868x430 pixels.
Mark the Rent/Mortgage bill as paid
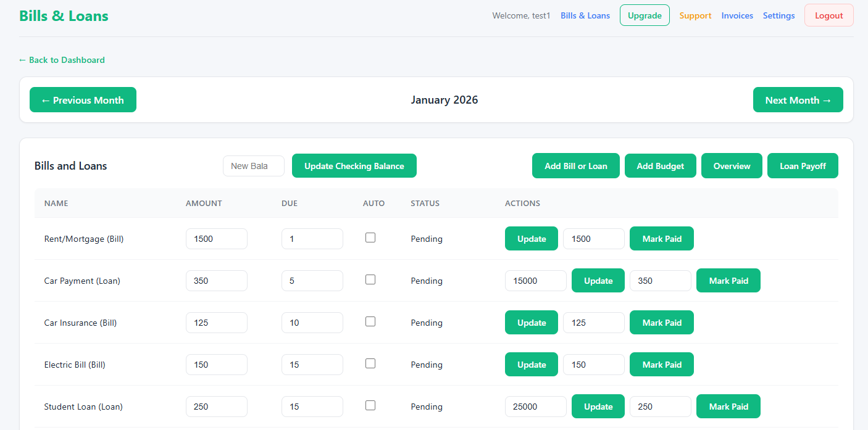[x=661, y=238]
